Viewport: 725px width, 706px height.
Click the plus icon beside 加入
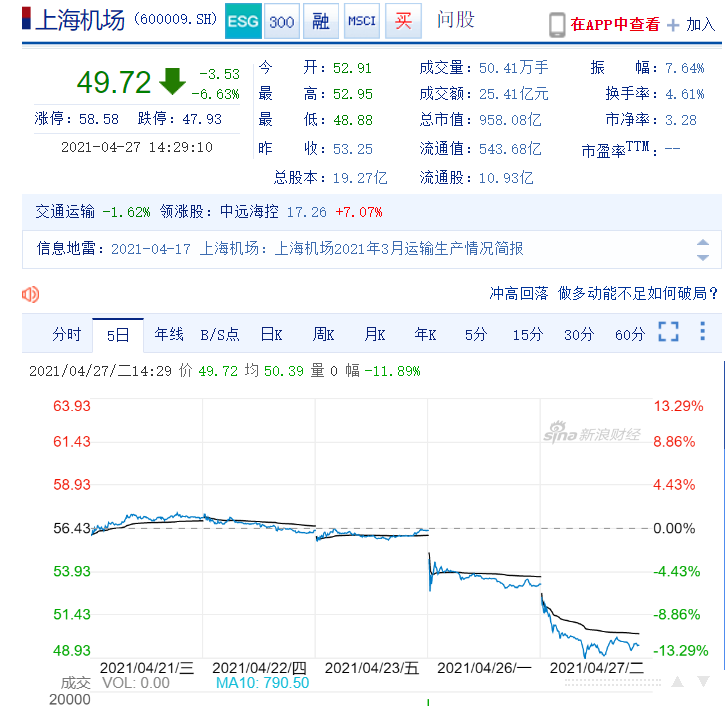point(673,25)
